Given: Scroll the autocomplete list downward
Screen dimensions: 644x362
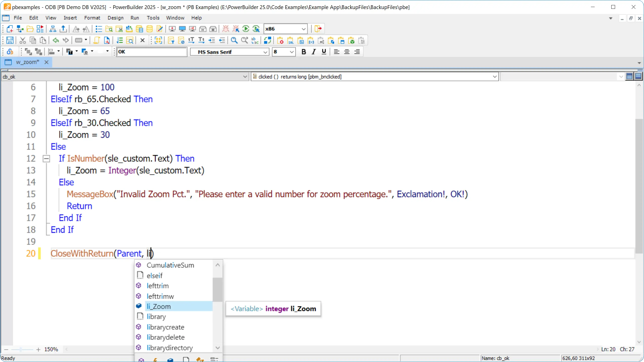Looking at the screenshot, I should (218, 348).
